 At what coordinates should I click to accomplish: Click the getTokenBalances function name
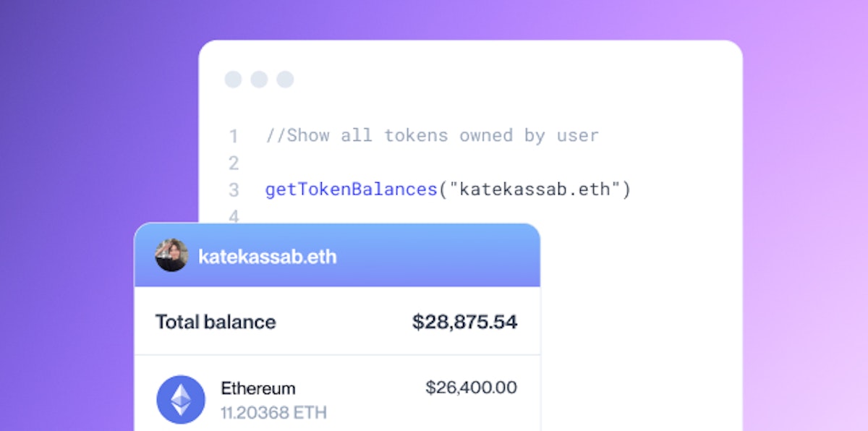pos(351,190)
